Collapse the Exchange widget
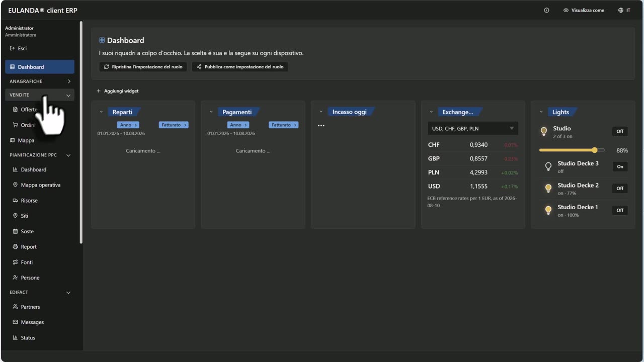644x362 pixels. coord(431,112)
